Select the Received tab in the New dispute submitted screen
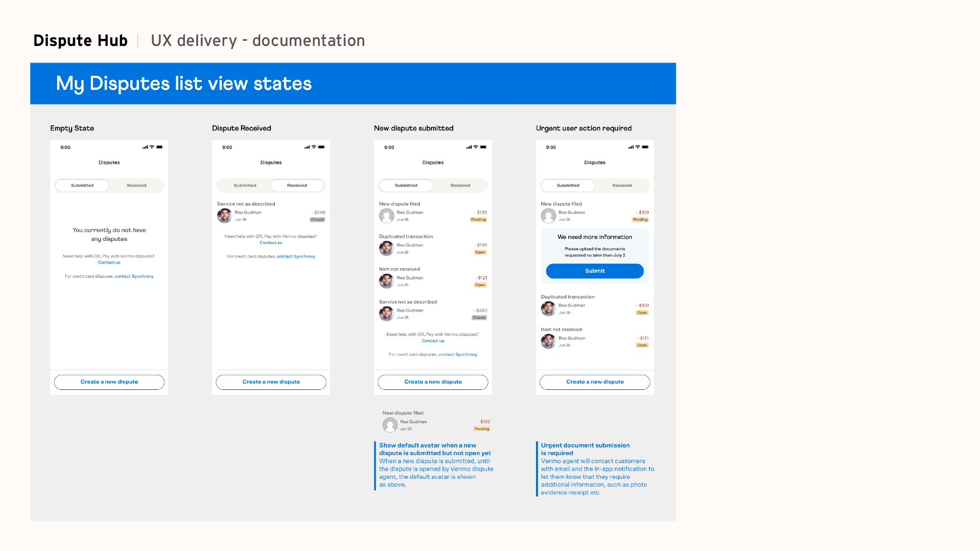The height and width of the screenshot is (551, 980). (x=460, y=185)
